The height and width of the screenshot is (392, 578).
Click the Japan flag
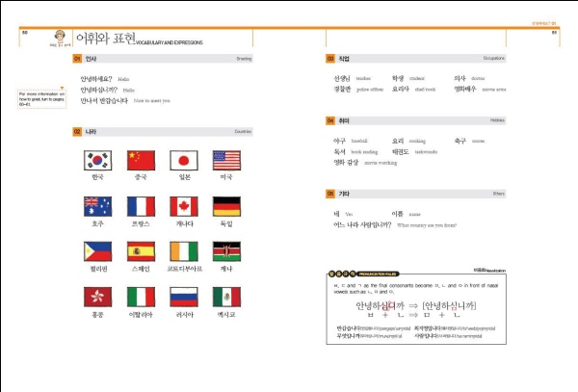pos(183,161)
